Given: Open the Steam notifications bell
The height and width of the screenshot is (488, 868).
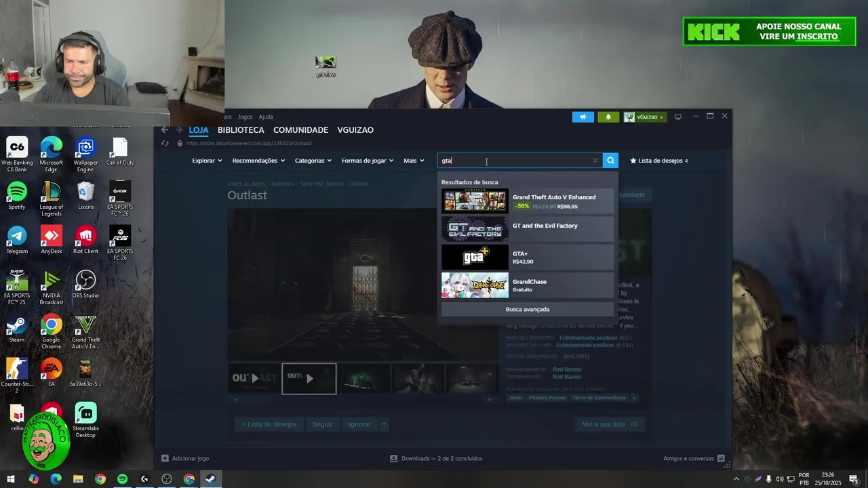Looking at the screenshot, I should (x=608, y=117).
